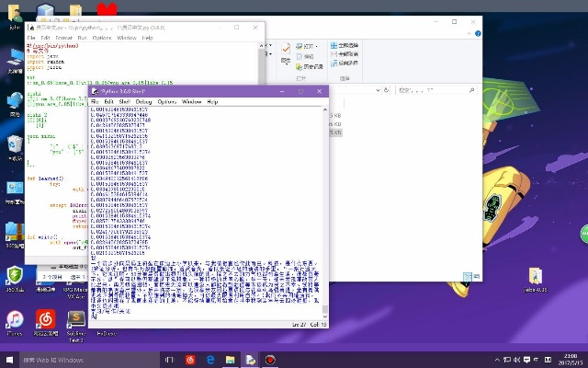Launch Sublime Text 3 from the desktop
The height and width of the screenshot is (368, 588).
pos(76,322)
